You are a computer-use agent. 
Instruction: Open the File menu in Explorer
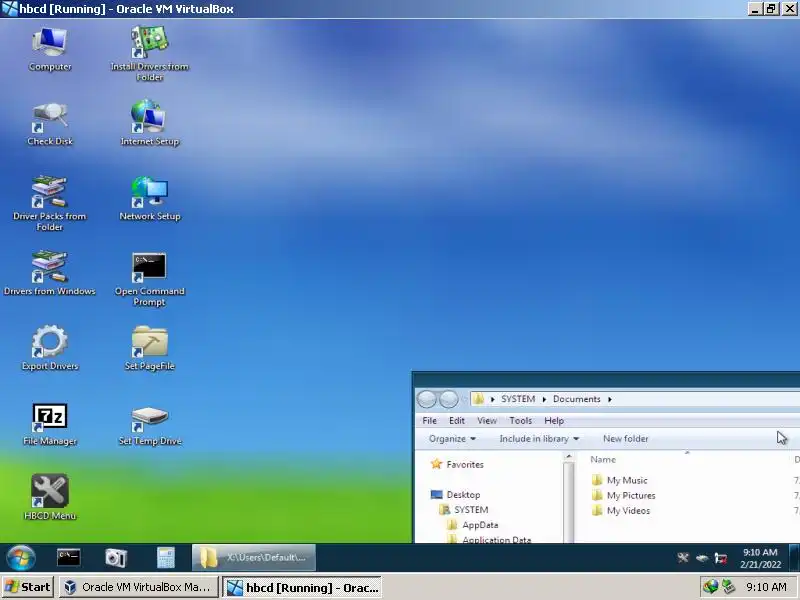[x=429, y=420]
